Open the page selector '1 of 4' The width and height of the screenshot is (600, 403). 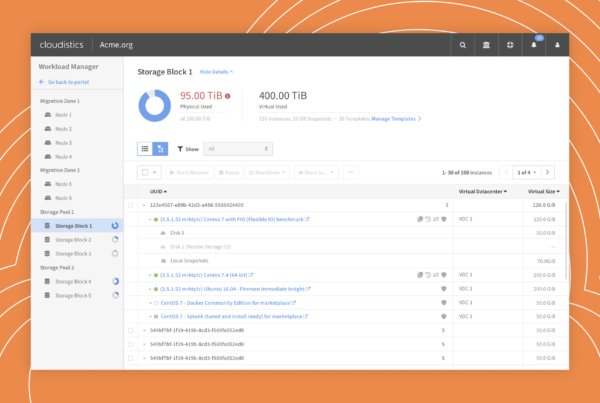click(526, 172)
